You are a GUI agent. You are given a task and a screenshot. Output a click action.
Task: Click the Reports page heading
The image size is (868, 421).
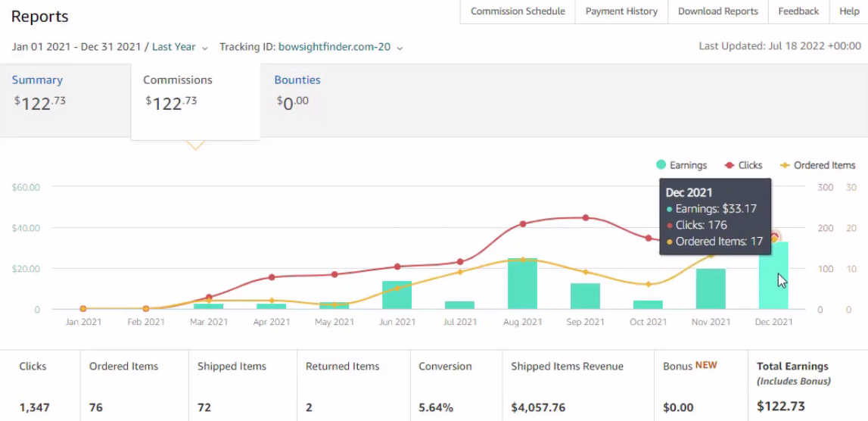[x=40, y=17]
